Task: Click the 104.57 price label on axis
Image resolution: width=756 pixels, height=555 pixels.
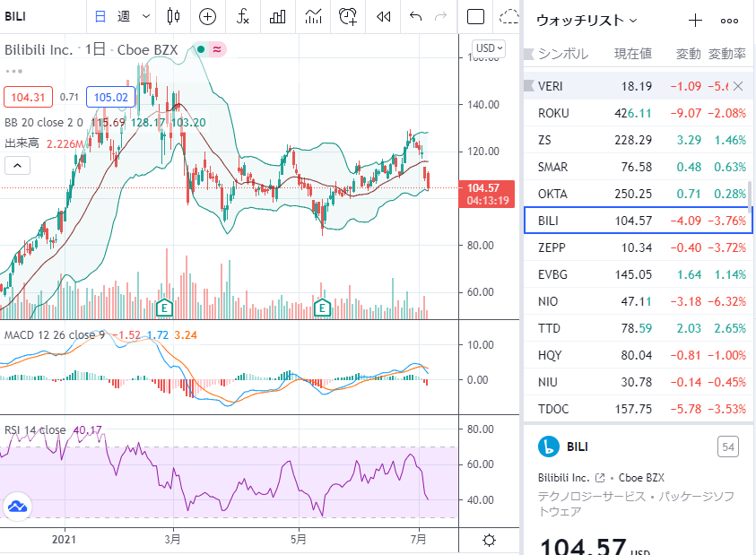Action: click(487, 194)
